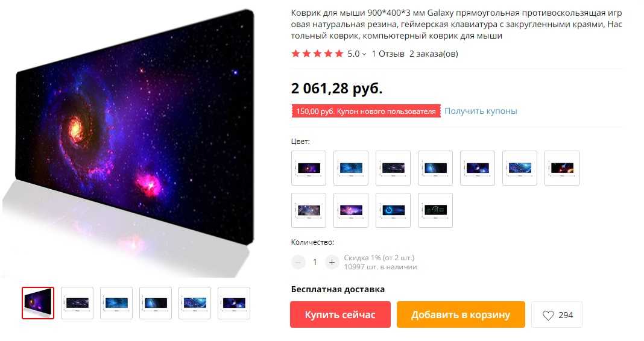Screen dimensions: 644x341
Task: Click the Купить сейчас button
Action: coord(340,314)
